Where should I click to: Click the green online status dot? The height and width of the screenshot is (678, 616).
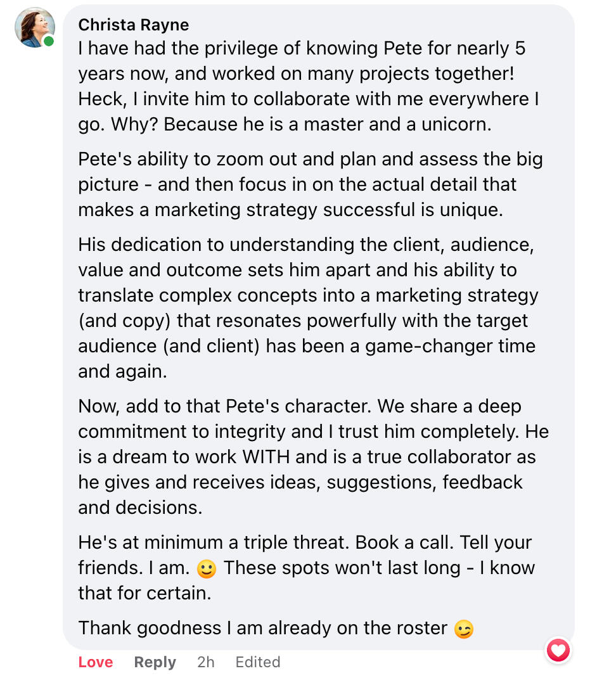click(49, 41)
